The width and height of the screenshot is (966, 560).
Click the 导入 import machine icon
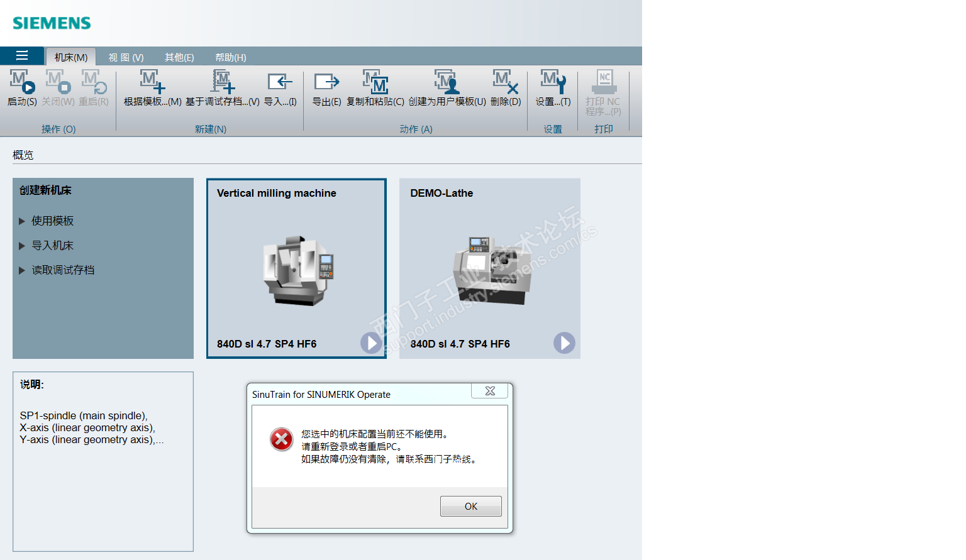pos(280,81)
